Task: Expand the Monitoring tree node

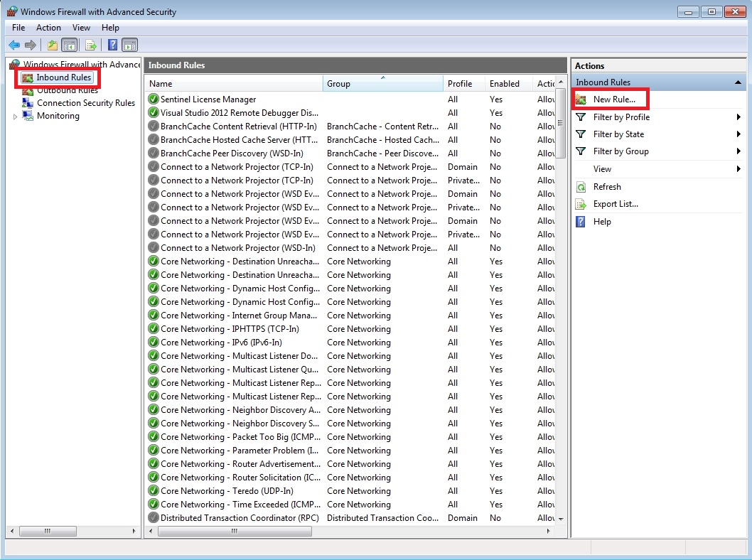Action: tap(16, 117)
